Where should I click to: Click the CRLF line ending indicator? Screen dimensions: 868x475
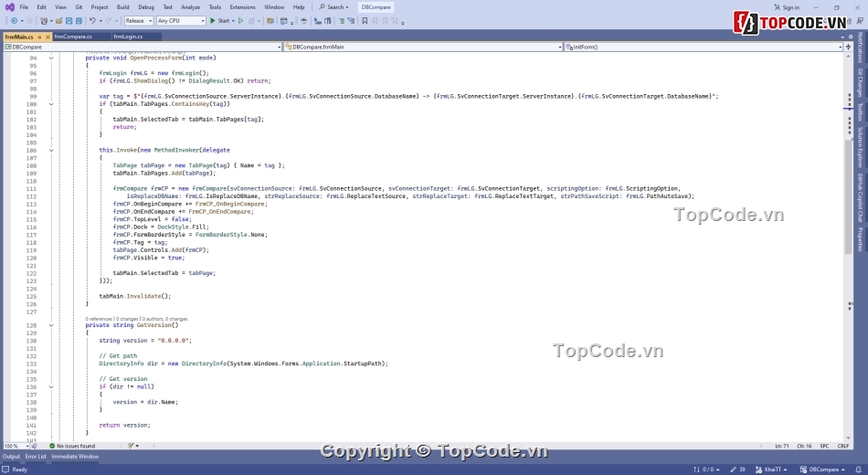pyautogui.click(x=843, y=446)
